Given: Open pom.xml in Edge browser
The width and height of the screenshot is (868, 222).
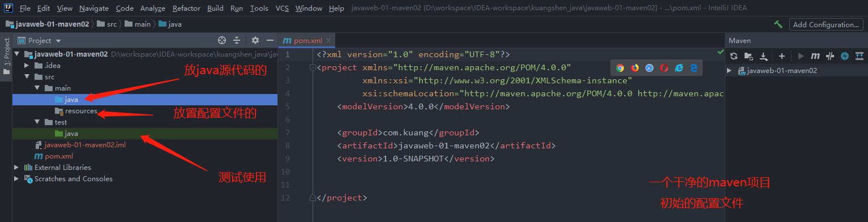Looking at the screenshot, I should point(693,68).
